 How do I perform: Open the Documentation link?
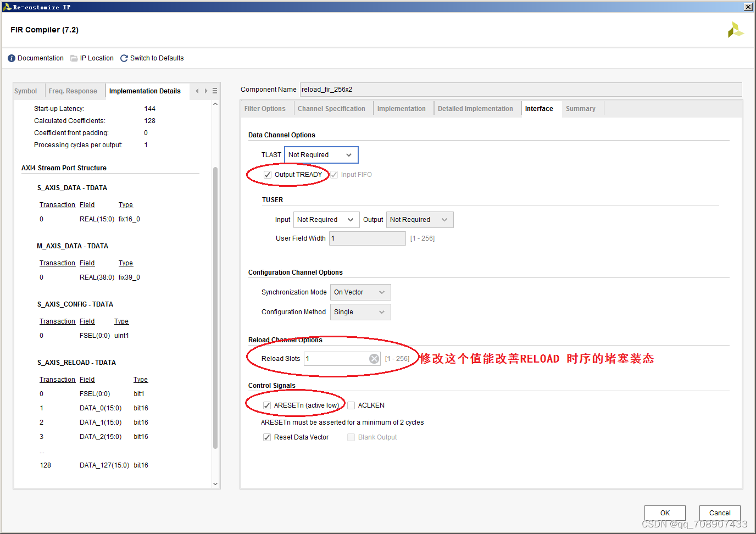click(41, 58)
